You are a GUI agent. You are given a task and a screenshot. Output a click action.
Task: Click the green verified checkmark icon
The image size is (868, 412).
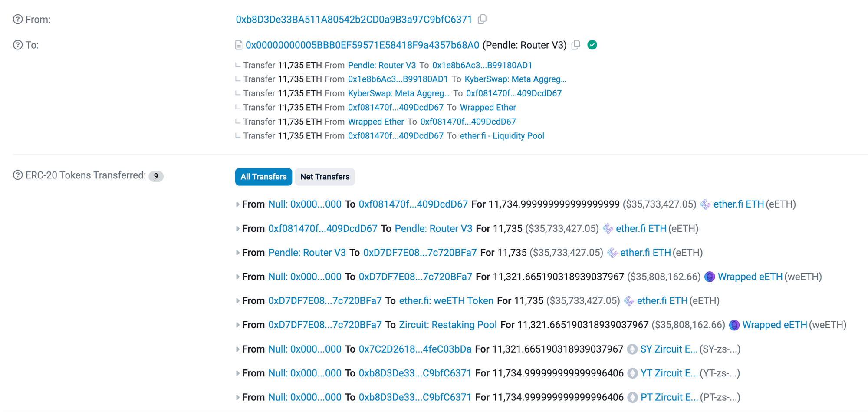(x=592, y=45)
